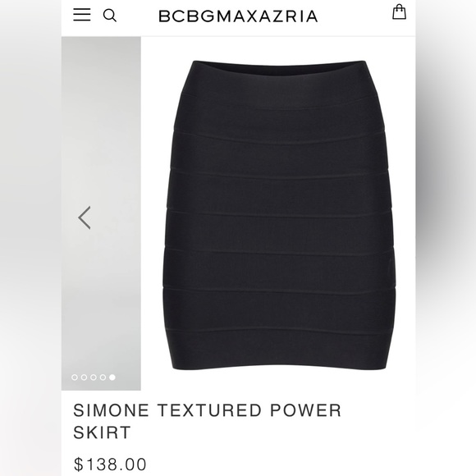Open the shopping bag
The image size is (476, 476).
pyautogui.click(x=399, y=12)
